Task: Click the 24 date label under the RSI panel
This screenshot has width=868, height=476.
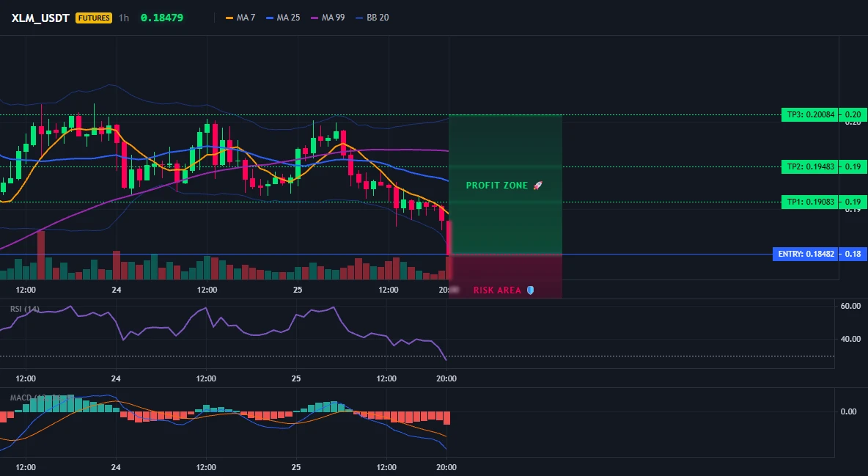Action: pos(116,378)
